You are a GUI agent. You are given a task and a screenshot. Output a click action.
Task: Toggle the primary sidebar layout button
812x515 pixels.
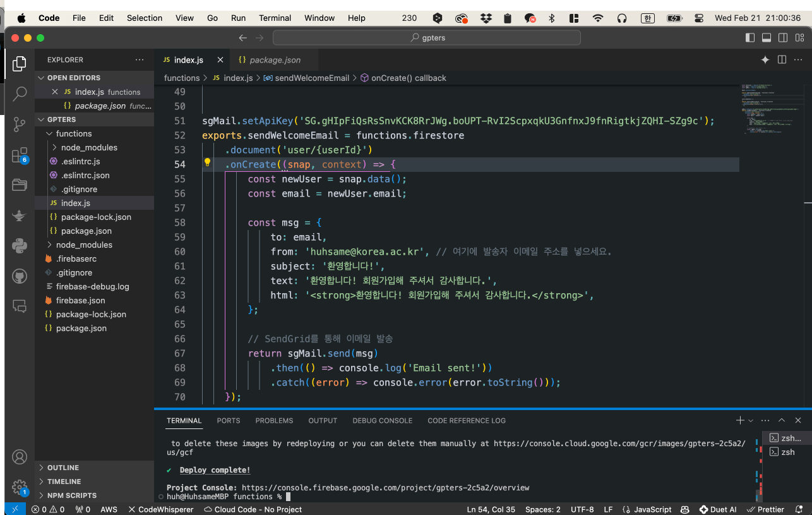click(x=750, y=38)
